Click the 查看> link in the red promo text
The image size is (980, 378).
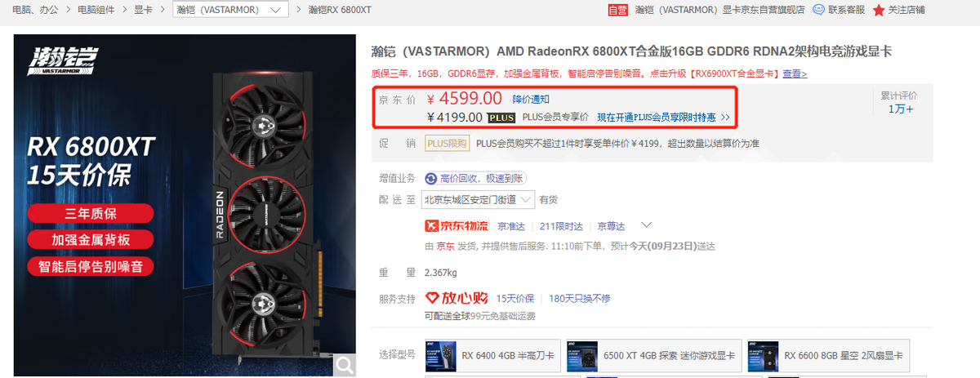[x=795, y=73]
